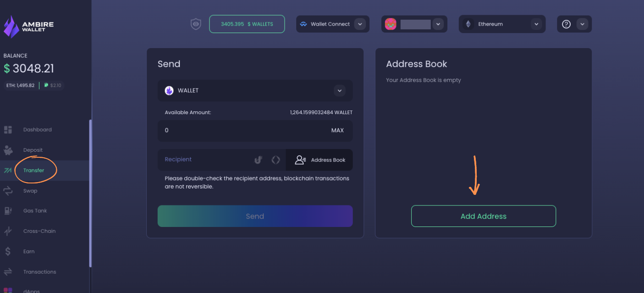Image resolution: width=644 pixels, height=293 pixels.
Task: Click the sidebar vertical scrollbar
Action: [90, 193]
